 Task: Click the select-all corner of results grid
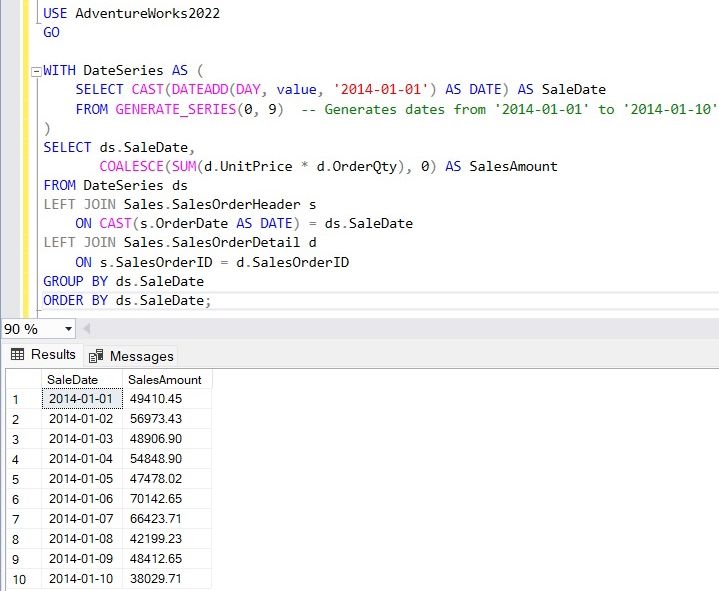point(24,380)
